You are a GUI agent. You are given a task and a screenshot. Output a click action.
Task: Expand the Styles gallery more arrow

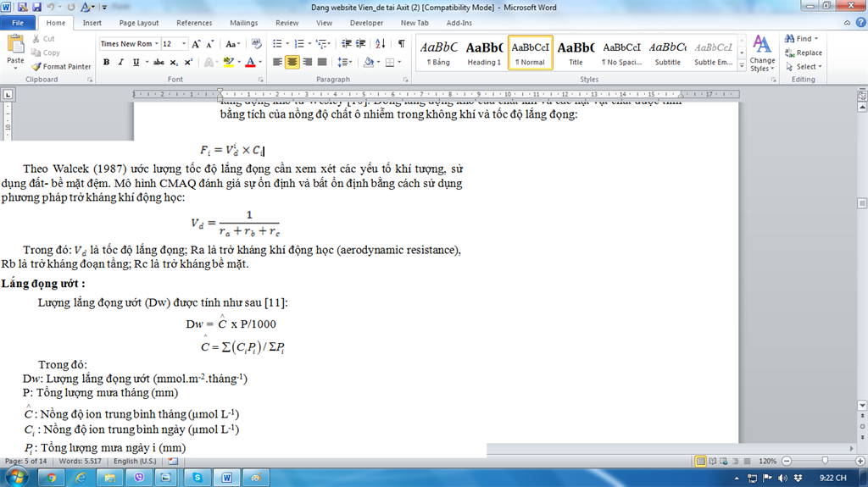pos(740,66)
